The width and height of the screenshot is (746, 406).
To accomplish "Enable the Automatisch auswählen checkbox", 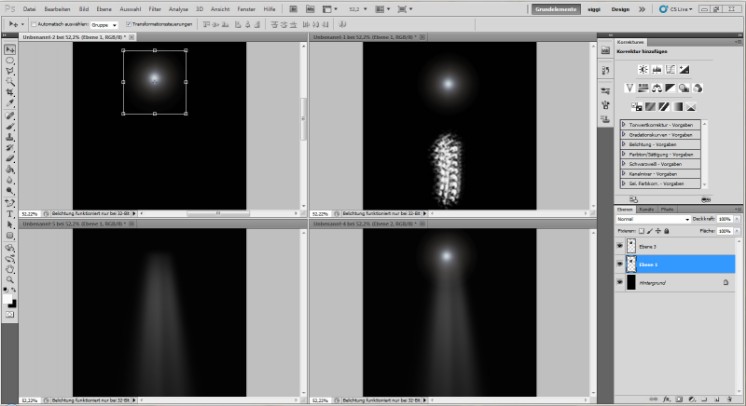I will (x=32, y=24).
